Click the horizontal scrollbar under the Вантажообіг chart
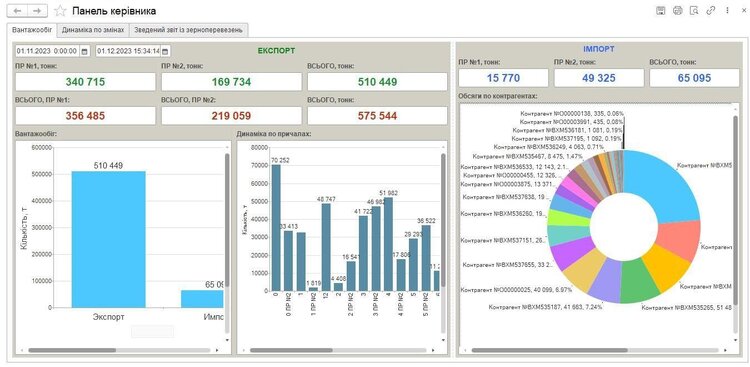Image resolution: width=750 pixels, height=367 pixels. coord(119,350)
